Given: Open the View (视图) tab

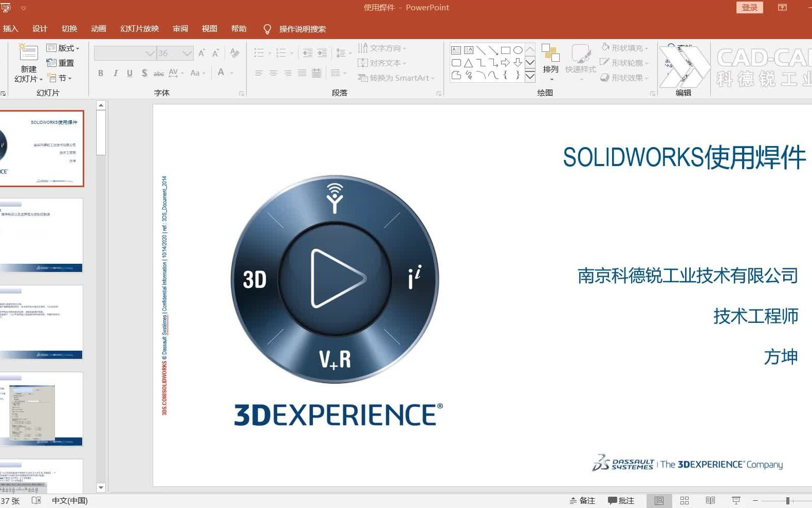Looking at the screenshot, I should tap(210, 29).
